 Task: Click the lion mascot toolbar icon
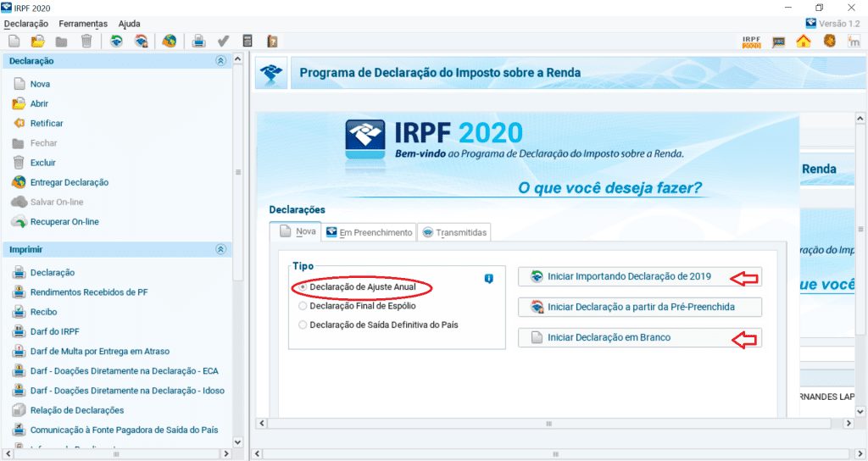point(829,41)
